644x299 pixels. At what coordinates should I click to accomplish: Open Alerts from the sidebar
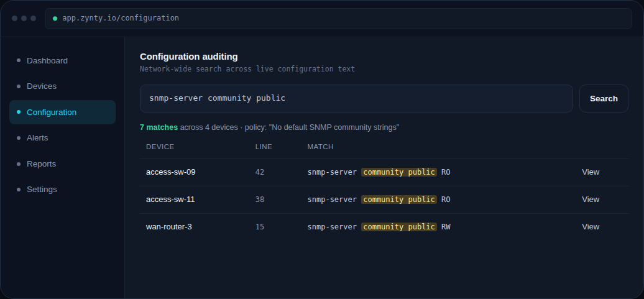click(x=62, y=138)
